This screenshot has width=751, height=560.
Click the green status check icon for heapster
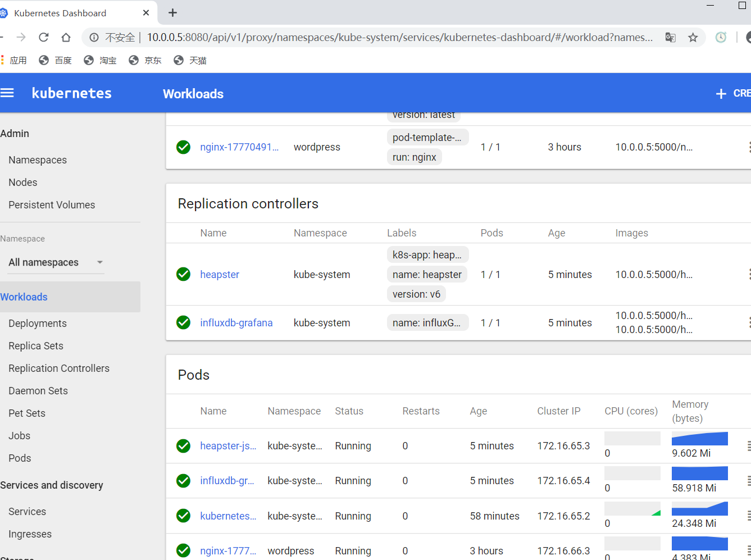point(183,274)
